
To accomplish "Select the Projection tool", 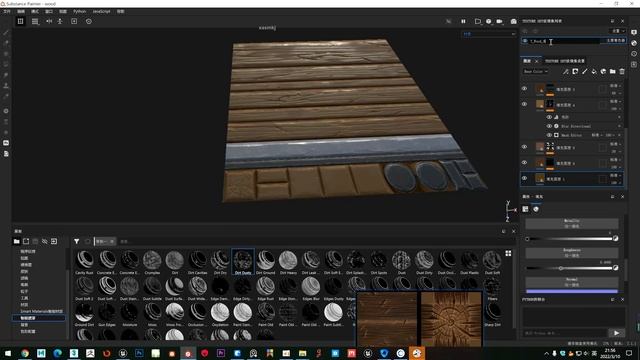I will click(6, 53).
